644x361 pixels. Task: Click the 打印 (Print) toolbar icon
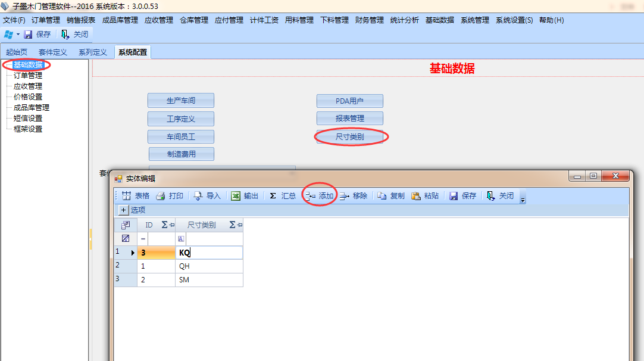click(161, 196)
